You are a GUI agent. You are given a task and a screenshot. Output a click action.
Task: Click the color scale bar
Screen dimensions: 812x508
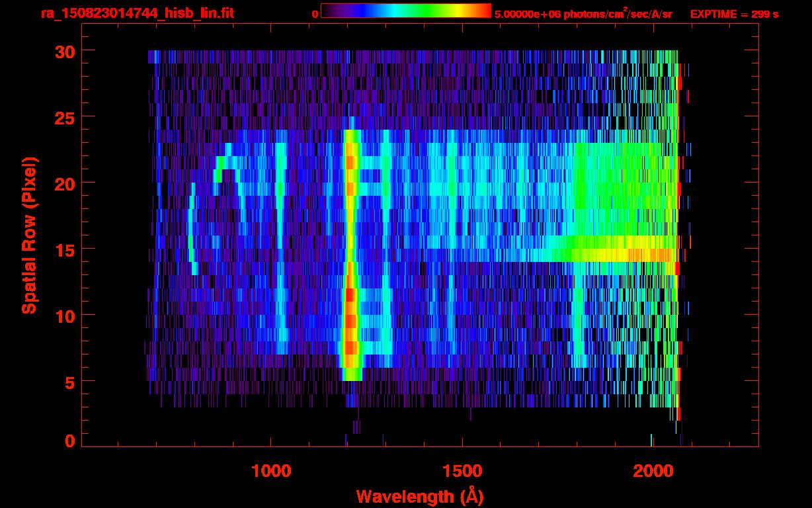(x=406, y=11)
